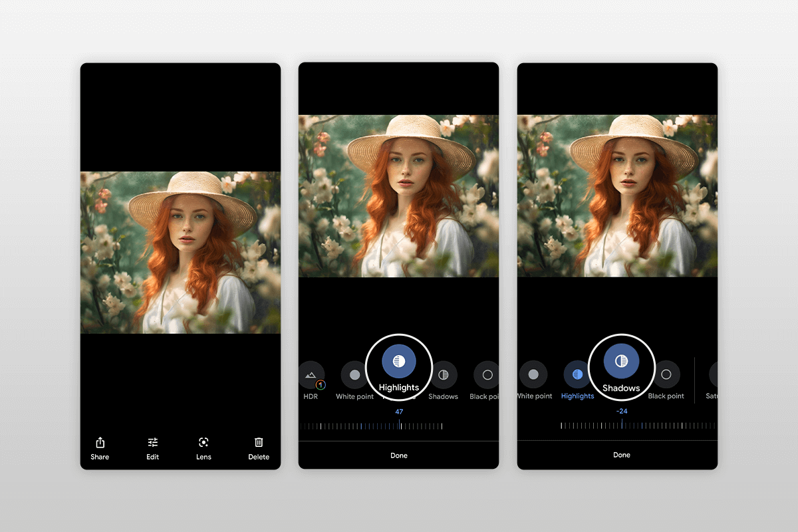798x532 pixels.
Task: Tap the Highlights label under its icon
Action: [398, 388]
